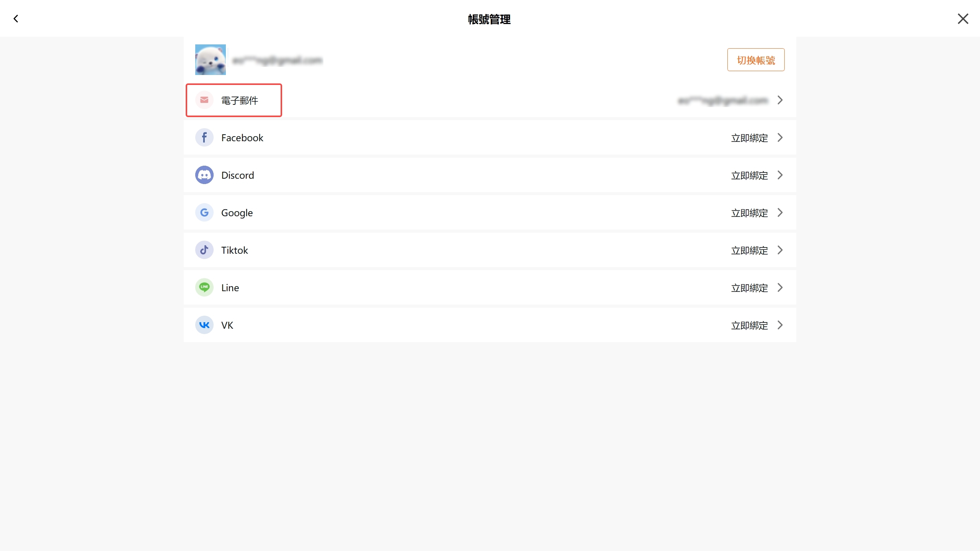Click the Tiktok logo icon
The width and height of the screenshot is (980, 551).
pyautogui.click(x=204, y=250)
